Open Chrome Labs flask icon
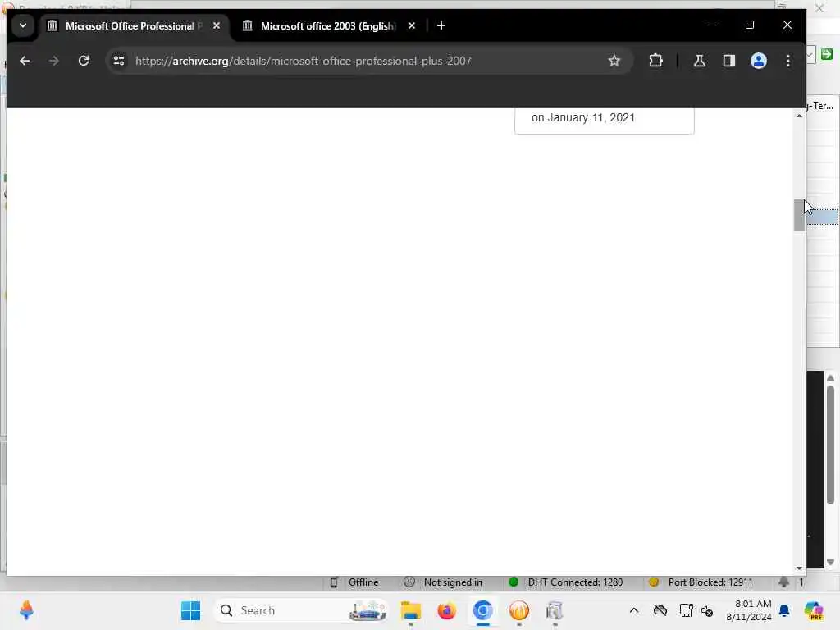The height and width of the screenshot is (630, 840). (699, 61)
